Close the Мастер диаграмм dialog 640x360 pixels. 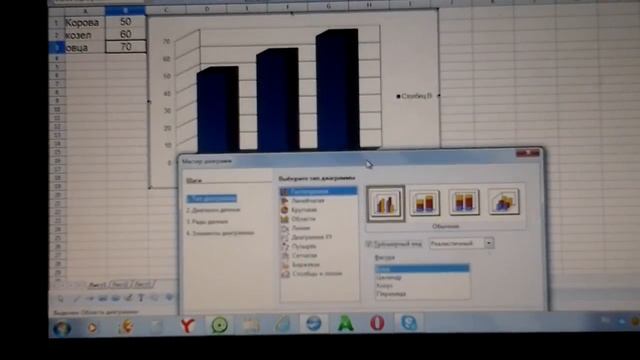click(528, 153)
